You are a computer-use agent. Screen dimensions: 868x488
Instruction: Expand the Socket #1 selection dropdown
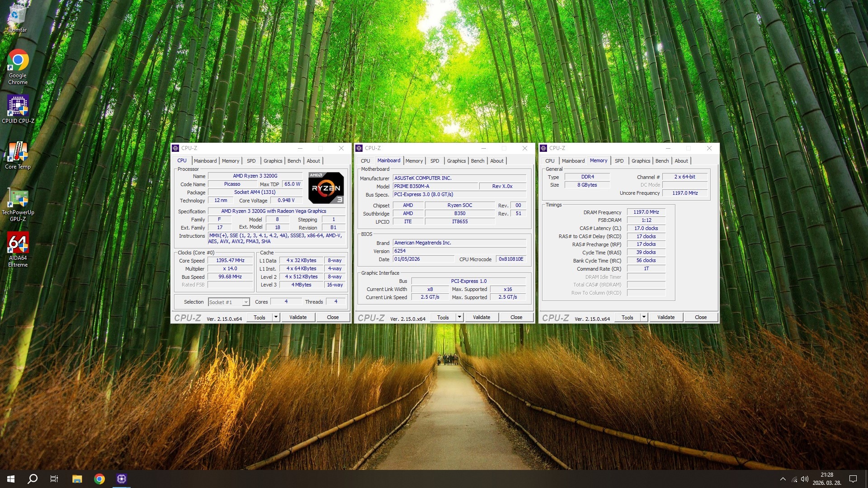point(246,302)
